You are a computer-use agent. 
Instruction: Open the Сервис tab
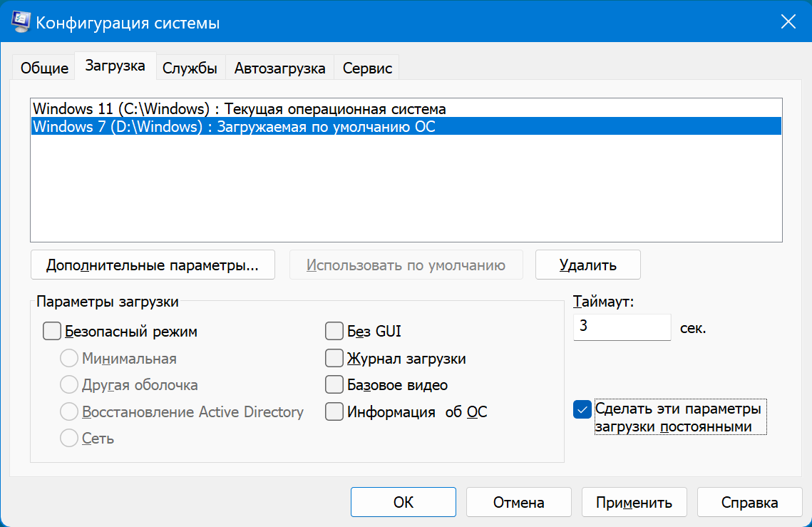[367, 68]
